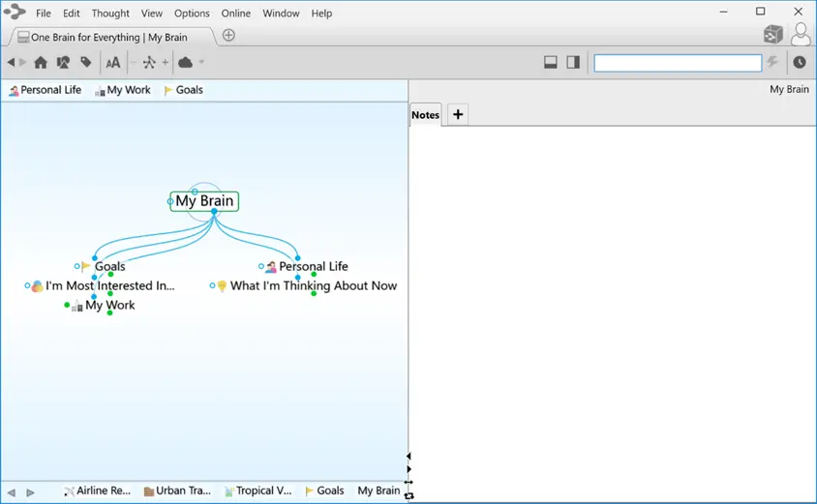Expand plex with splitter right arrow
This screenshot has width=817, height=504.
(x=408, y=469)
